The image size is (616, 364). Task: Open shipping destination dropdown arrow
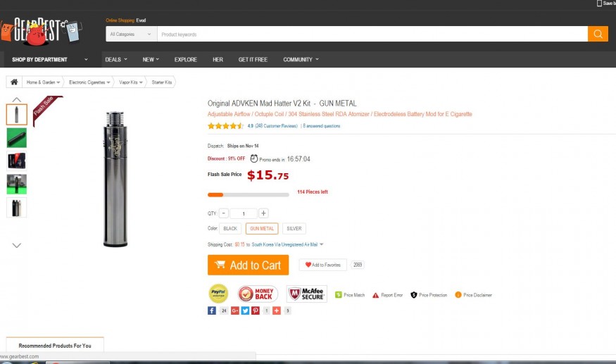(322, 244)
